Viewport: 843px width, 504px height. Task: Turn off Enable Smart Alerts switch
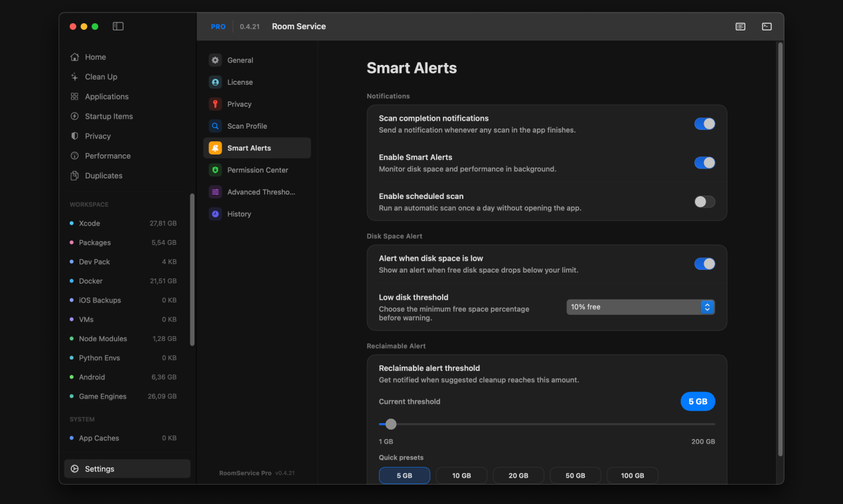click(x=704, y=163)
